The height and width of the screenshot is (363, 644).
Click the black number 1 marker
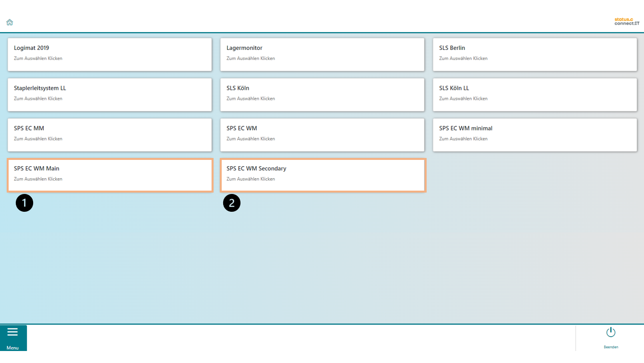coord(24,203)
